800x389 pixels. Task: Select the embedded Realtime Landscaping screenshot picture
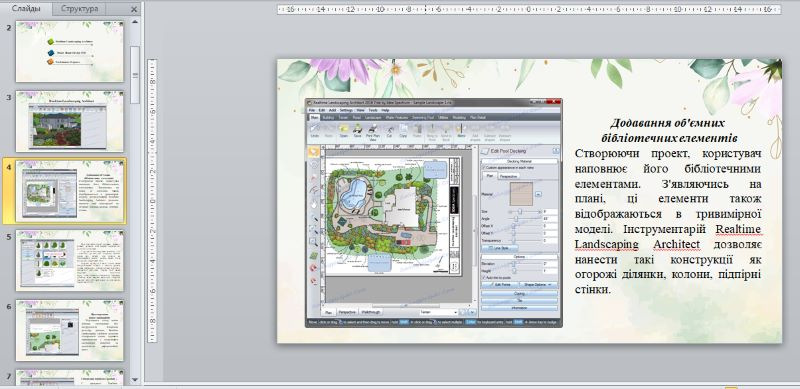[433, 212]
